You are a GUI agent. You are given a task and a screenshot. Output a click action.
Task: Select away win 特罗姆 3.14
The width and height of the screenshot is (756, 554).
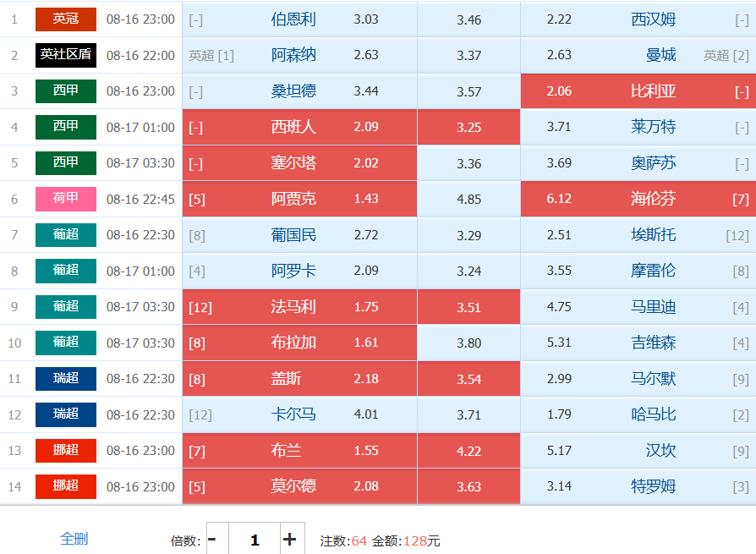[x=638, y=486]
